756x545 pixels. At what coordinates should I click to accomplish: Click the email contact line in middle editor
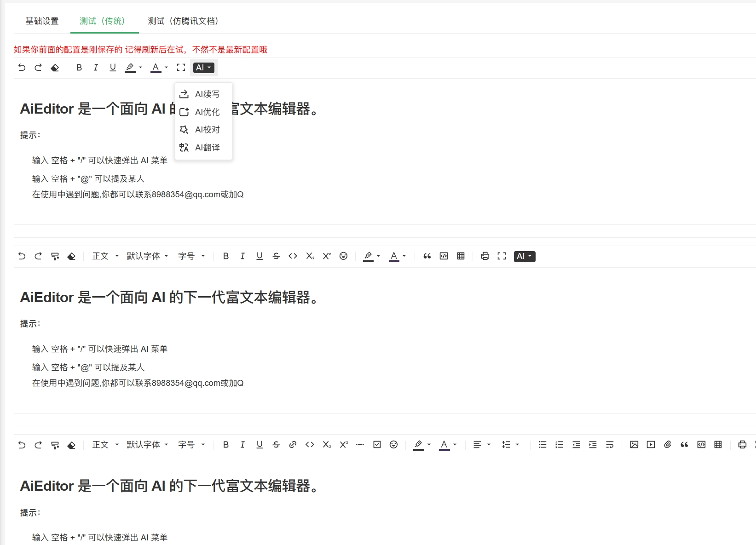138,383
